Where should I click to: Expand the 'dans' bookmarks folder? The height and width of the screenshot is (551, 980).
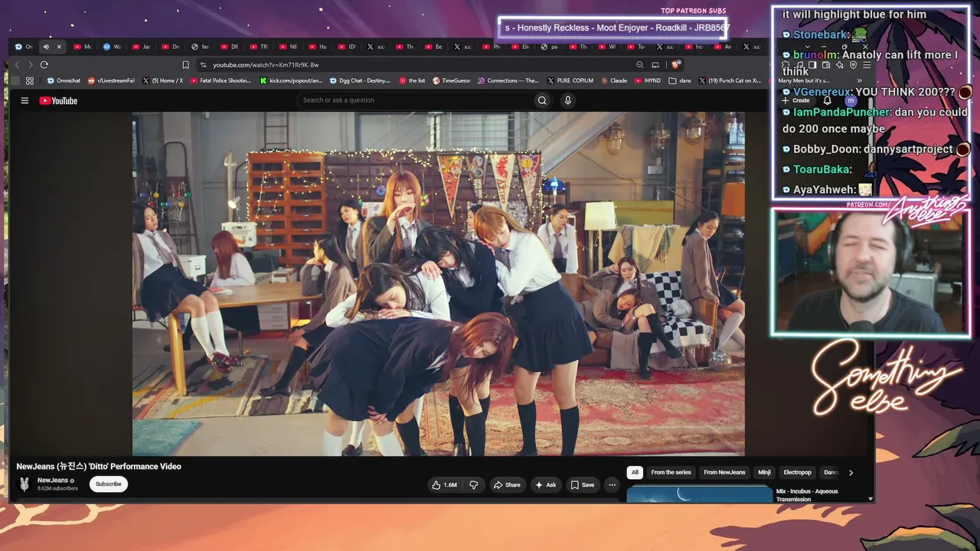click(680, 80)
